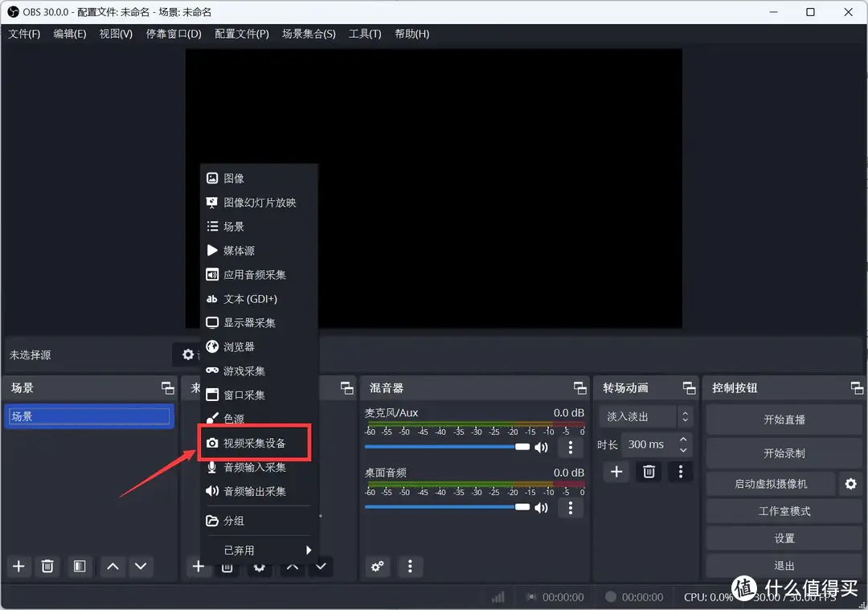The width and height of the screenshot is (868, 610).
Task: Open 工具(T) menu
Action: point(365,34)
